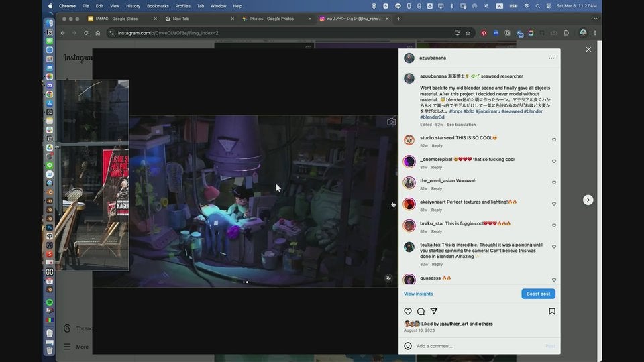Open the File menu
Image resolution: width=644 pixels, height=362 pixels.
tap(85, 6)
